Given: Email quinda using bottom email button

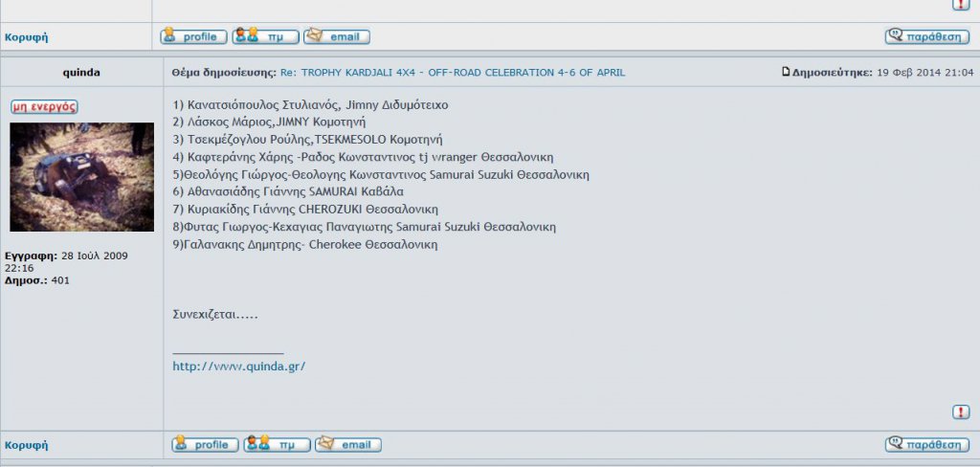Looking at the screenshot, I should point(348,444).
